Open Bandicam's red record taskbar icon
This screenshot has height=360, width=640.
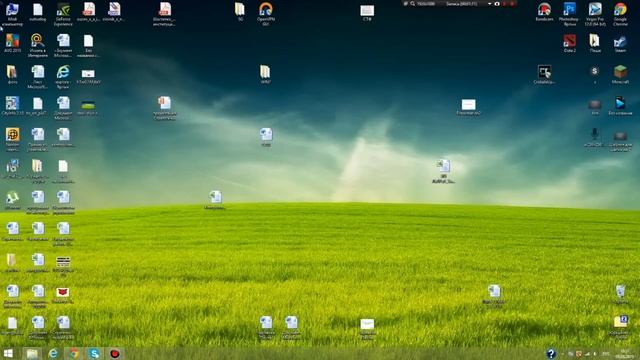click(x=115, y=353)
